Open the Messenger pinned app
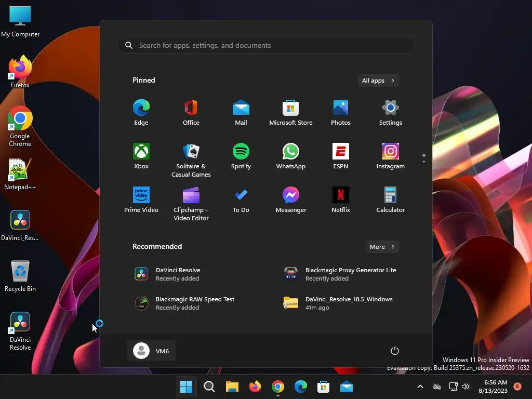Viewport: 532px width, 399px height. (291, 200)
